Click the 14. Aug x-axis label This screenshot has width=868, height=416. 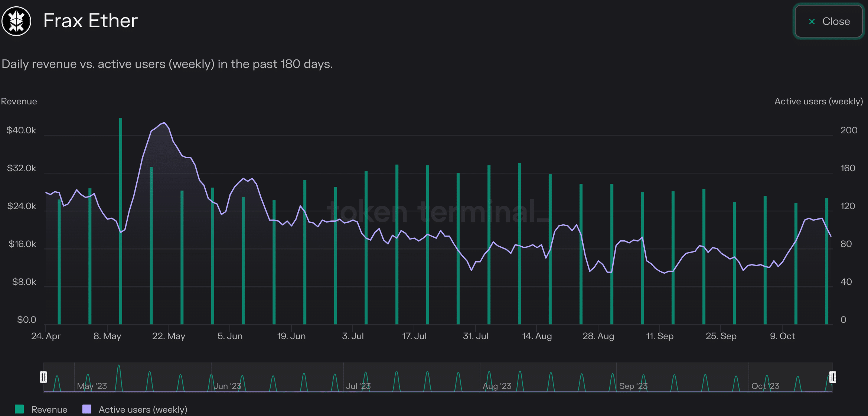[537, 336]
